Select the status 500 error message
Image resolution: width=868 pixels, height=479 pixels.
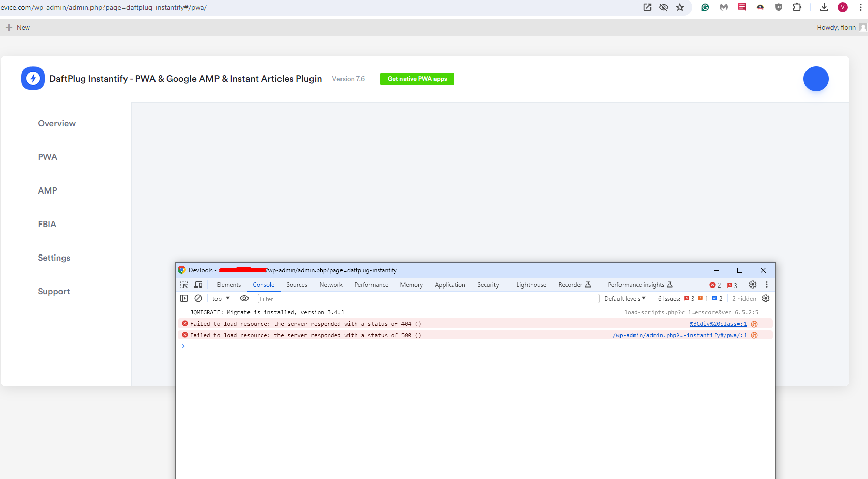(x=305, y=335)
